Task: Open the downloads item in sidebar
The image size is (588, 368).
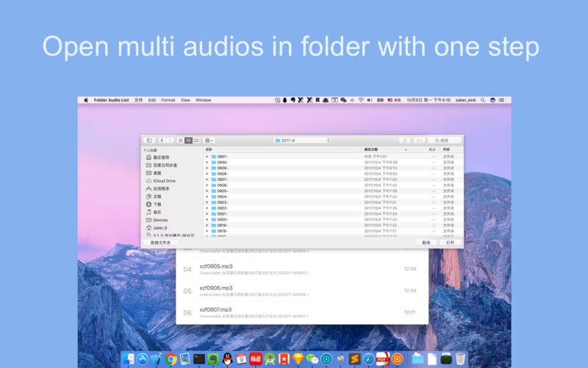Action: click(154, 205)
